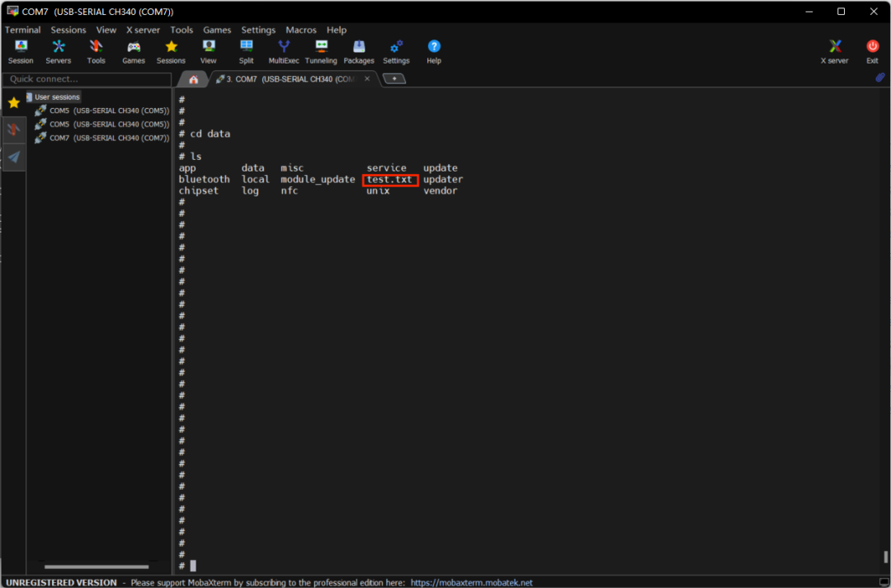Open the Settings menu in the menu bar
Image resolution: width=891 pixels, height=588 pixels.
(258, 31)
